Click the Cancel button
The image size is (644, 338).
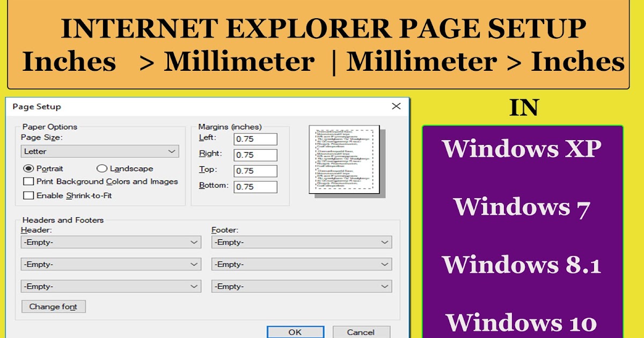[361, 332]
